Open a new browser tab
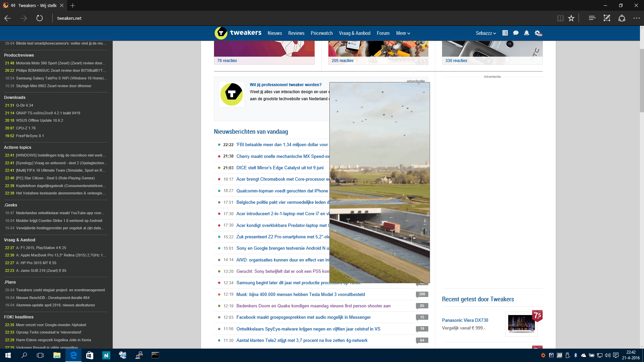 coord(73,5)
